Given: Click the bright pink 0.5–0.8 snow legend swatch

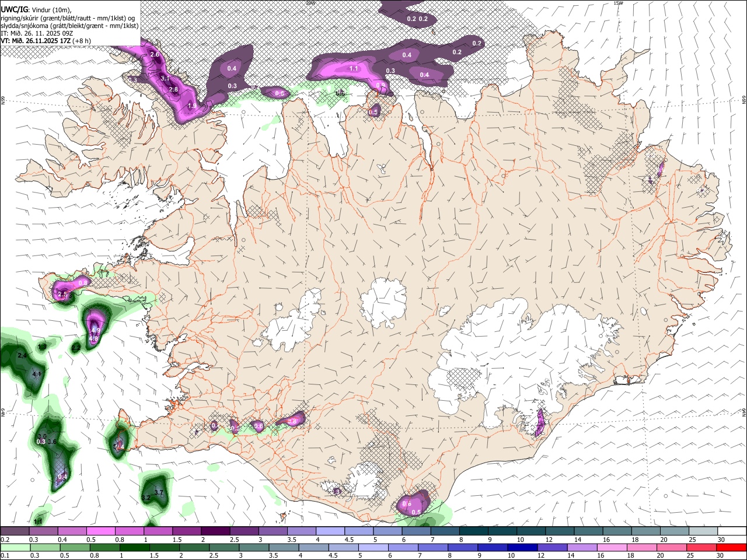Looking at the screenshot, I should (x=101, y=531).
